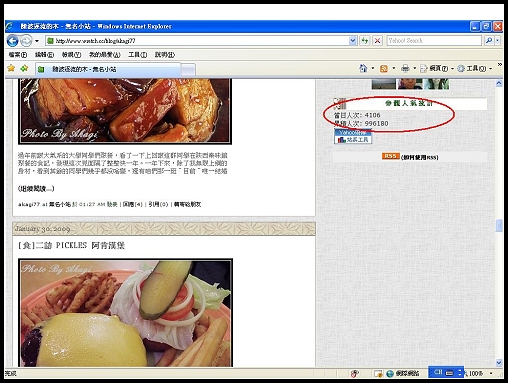Click the Forward navigation arrow
Viewport: 508px width, 383px height.
point(26,41)
